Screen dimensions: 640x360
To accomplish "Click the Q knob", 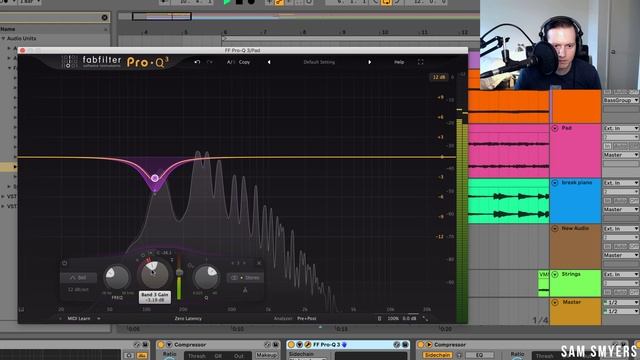I will [x=206, y=278].
